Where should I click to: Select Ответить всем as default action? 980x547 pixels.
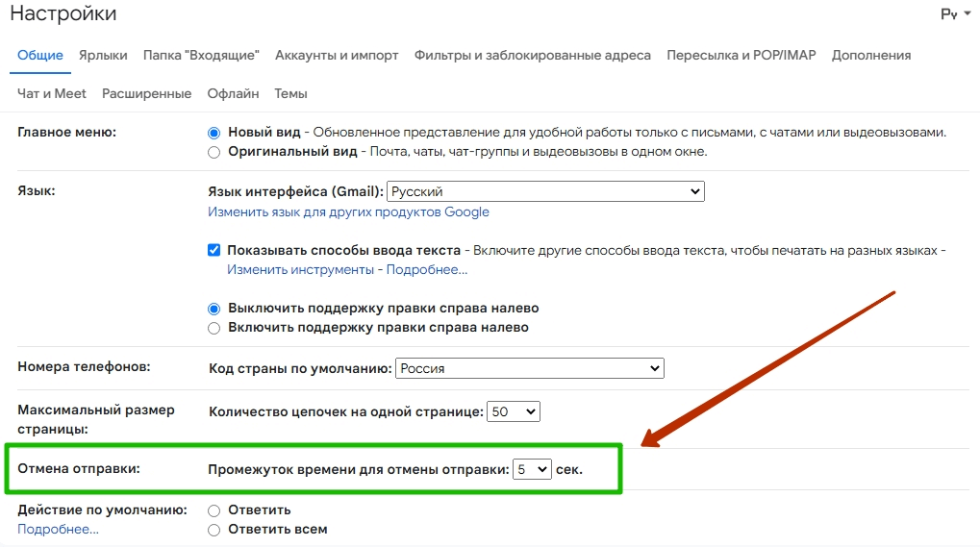pyautogui.click(x=214, y=530)
